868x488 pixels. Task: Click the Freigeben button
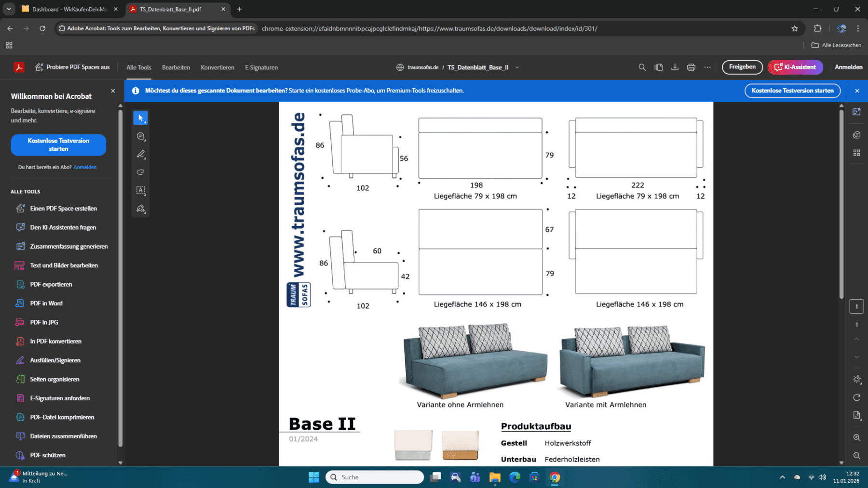[742, 67]
